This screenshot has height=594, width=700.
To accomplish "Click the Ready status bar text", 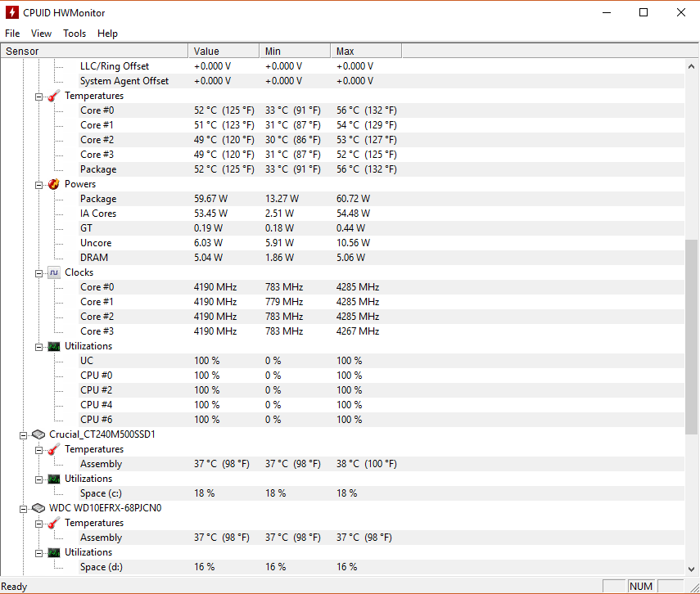I will 14,587.
